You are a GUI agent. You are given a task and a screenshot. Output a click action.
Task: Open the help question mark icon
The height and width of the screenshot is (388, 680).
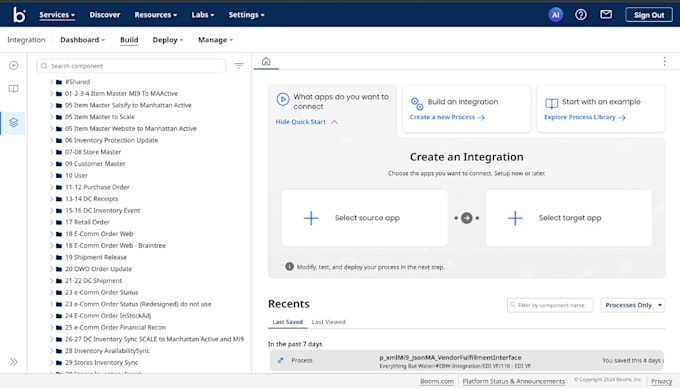[x=581, y=15]
